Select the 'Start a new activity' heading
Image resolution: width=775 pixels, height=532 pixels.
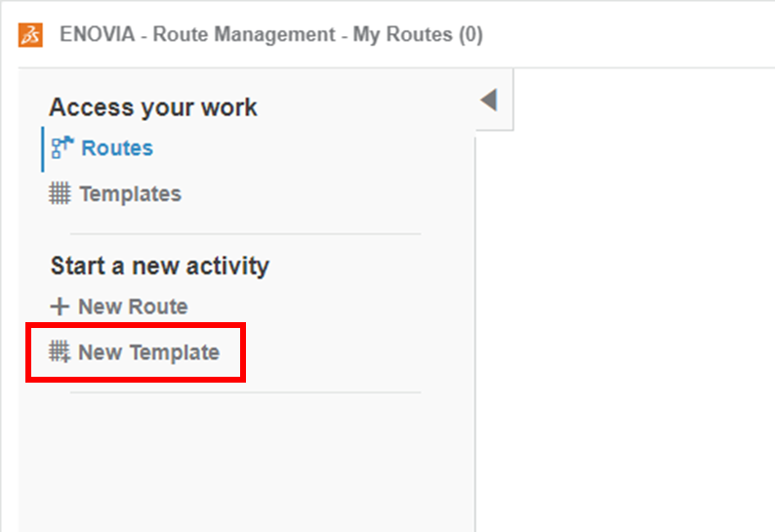click(159, 265)
